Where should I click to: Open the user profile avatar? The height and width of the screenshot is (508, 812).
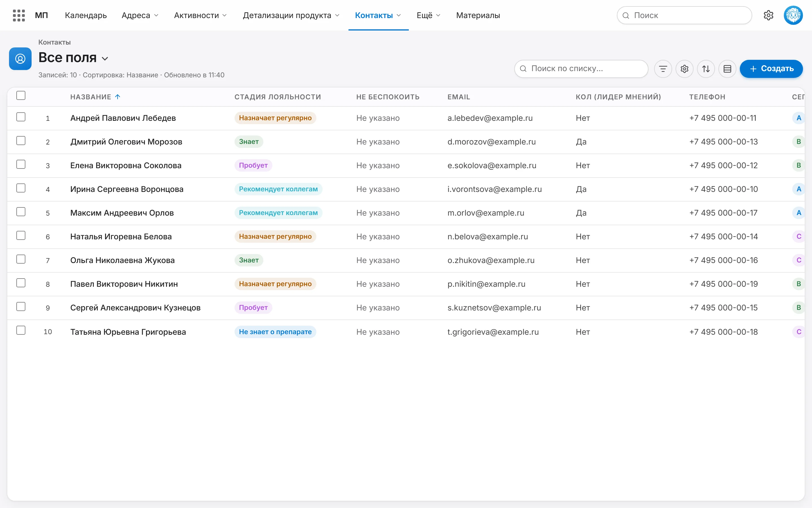click(x=793, y=16)
